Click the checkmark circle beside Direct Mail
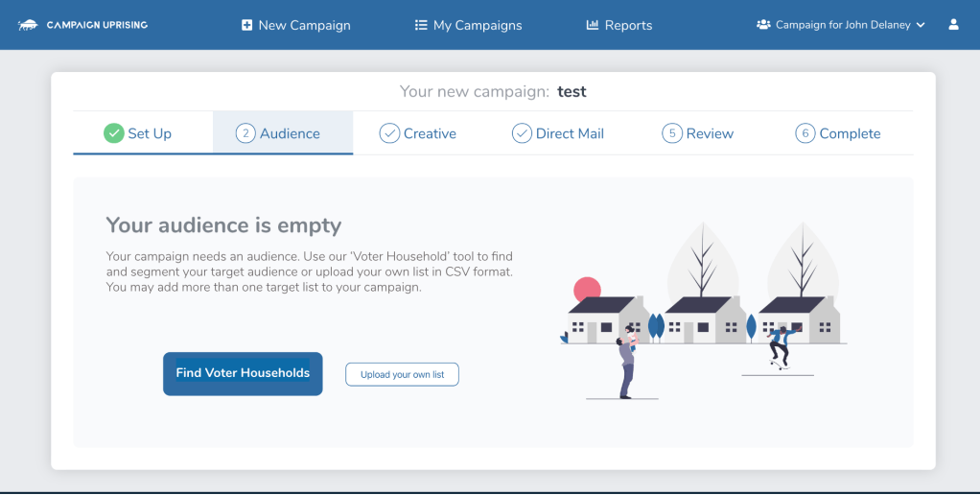980x495 pixels. click(522, 133)
